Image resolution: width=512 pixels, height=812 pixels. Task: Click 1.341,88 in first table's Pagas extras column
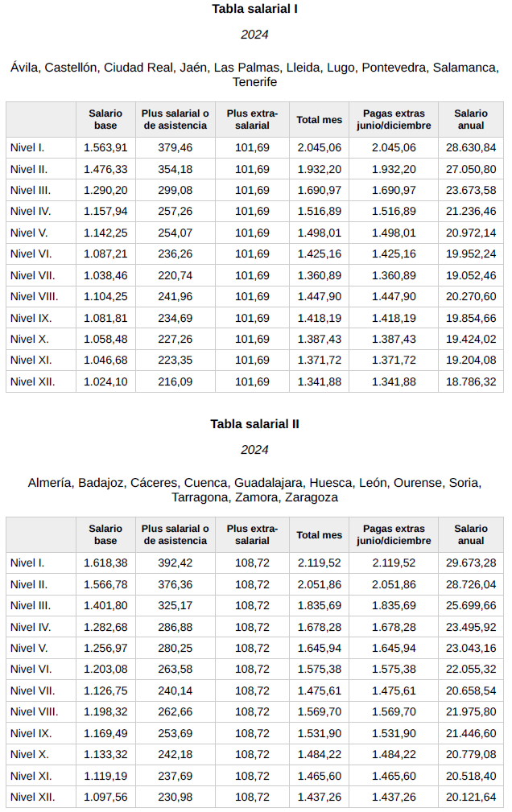coord(394,381)
